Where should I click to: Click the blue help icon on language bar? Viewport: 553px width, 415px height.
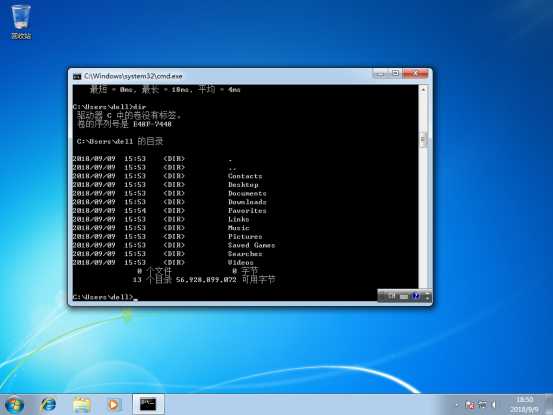pyautogui.click(x=416, y=296)
